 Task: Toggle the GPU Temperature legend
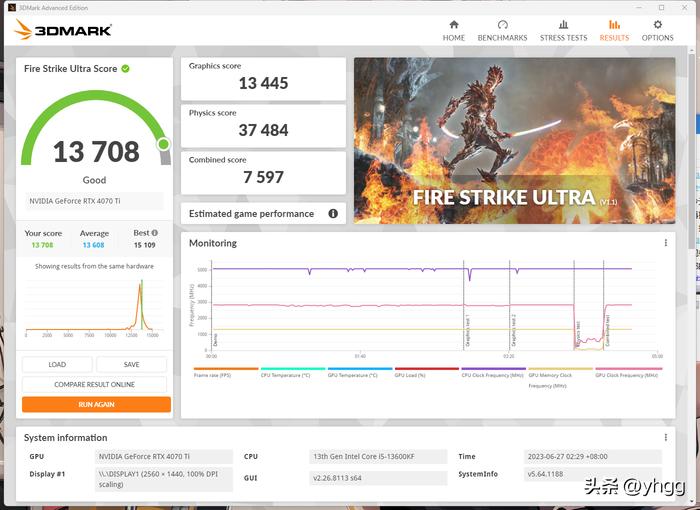point(360,372)
